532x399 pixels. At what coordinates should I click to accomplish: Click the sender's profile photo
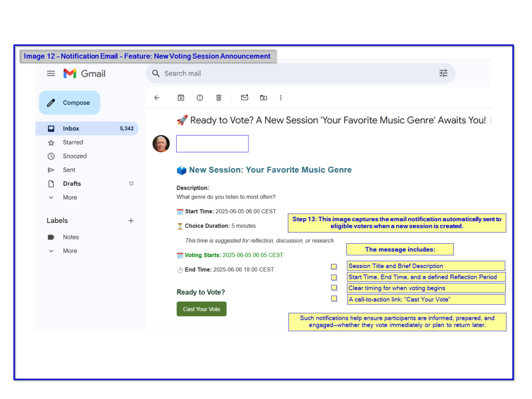point(161,144)
